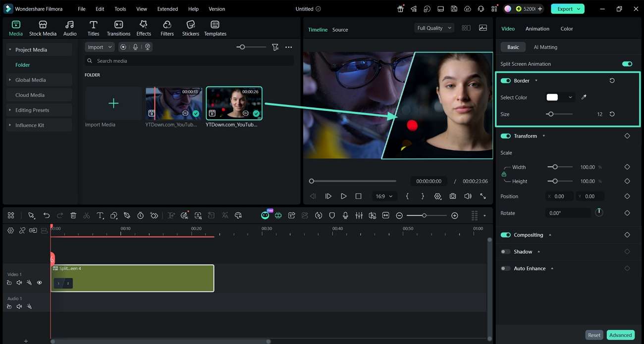644x344 pixels.
Task: Expand the Shadow section arrow
Action: click(x=538, y=251)
